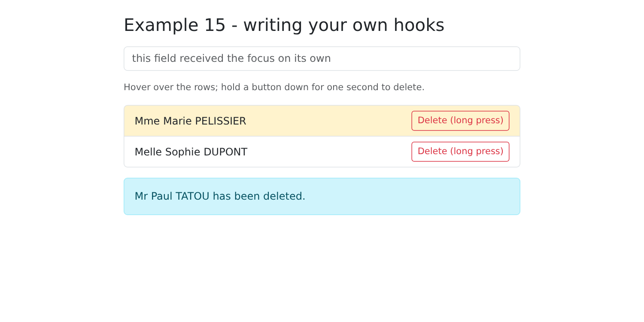
Task: Click empty area of the white Sophie row
Action: coord(328,152)
